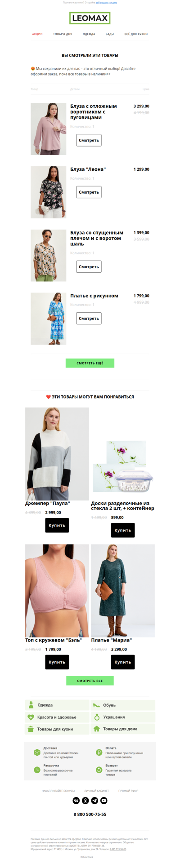The height and width of the screenshot is (868, 180).
Task: Open the Товары дня menu item
Action: tap(63, 34)
